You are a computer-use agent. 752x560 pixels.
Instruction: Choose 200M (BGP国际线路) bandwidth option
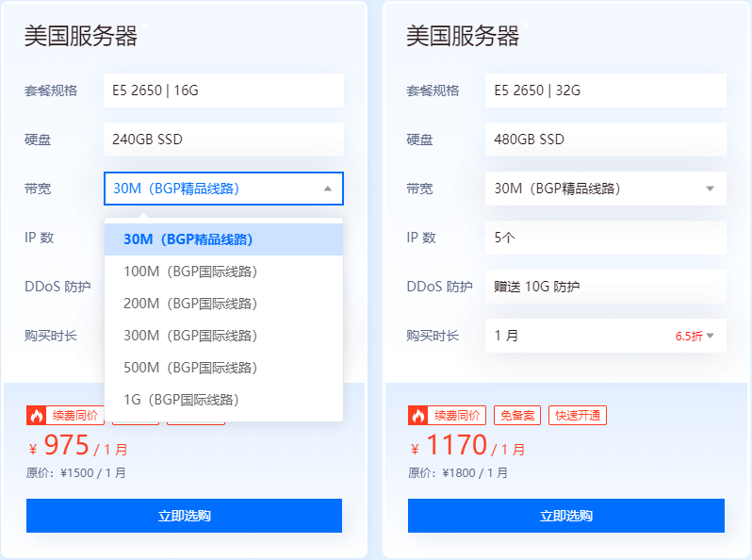click(x=223, y=304)
